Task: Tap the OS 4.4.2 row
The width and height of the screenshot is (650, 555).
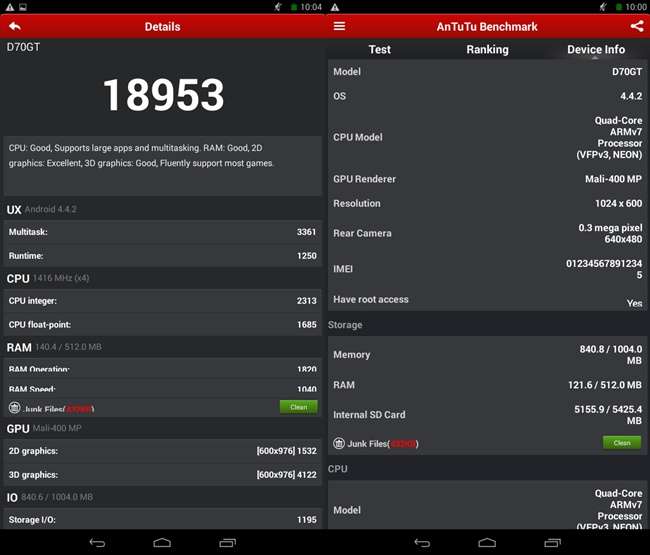Action: pyautogui.click(x=488, y=96)
